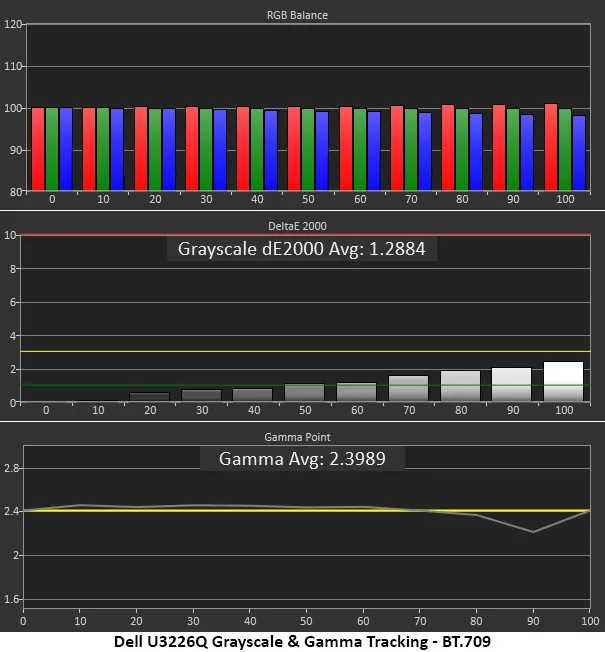
Task: Click the Dell U3226Q caption text
Action: (x=302, y=640)
